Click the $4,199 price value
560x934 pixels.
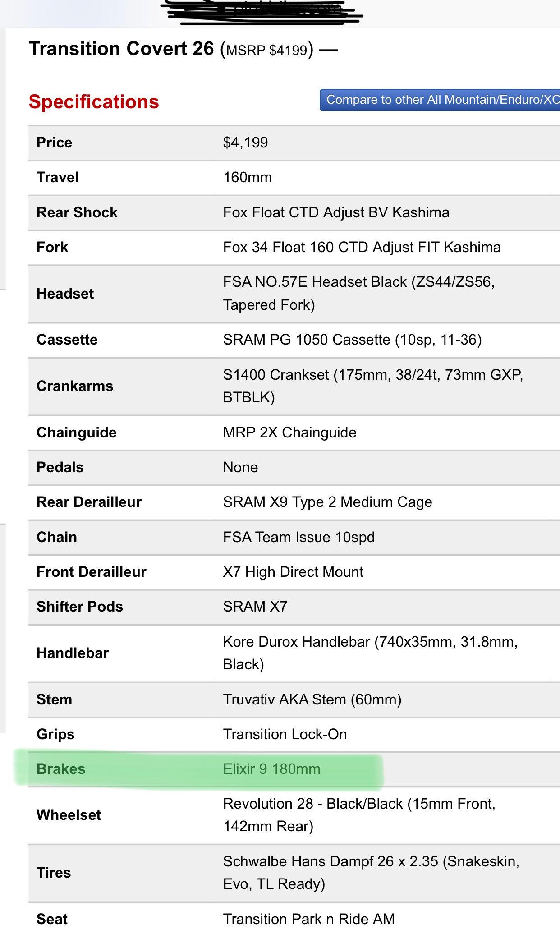(x=245, y=143)
